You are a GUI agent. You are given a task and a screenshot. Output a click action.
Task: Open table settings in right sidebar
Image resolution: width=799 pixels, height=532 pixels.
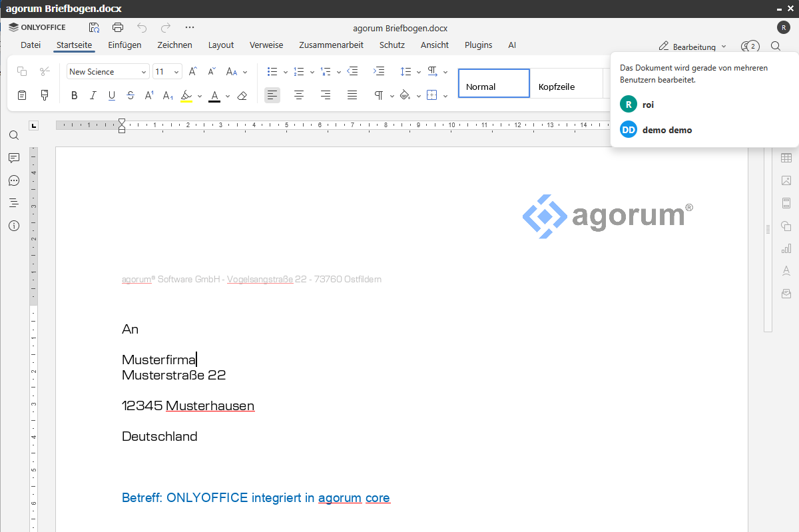point(786,158)
